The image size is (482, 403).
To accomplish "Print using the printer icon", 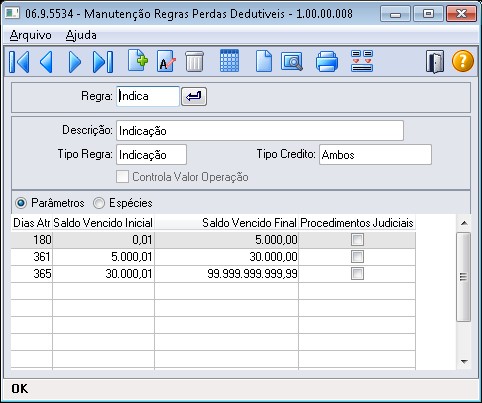I will tap(327, 62).
